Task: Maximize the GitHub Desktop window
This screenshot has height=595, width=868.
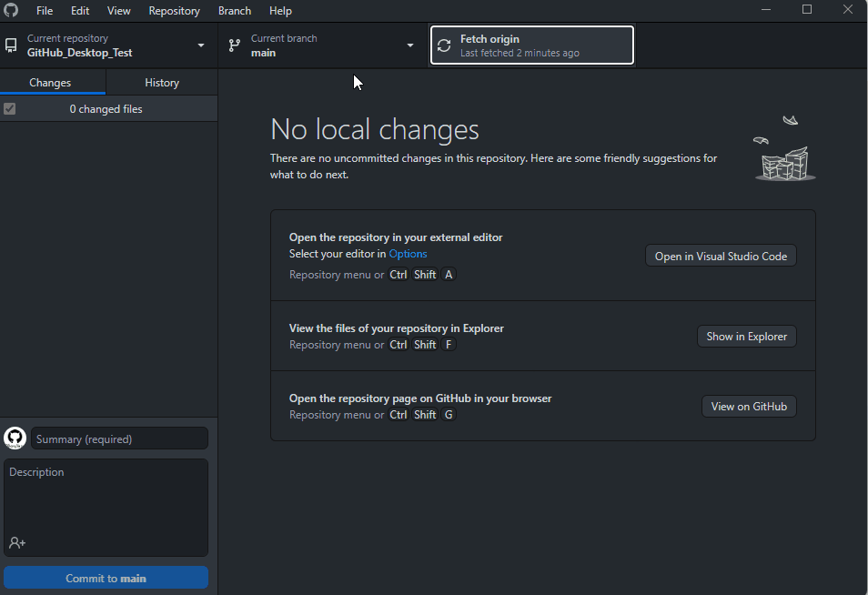Action: [806, 9]
